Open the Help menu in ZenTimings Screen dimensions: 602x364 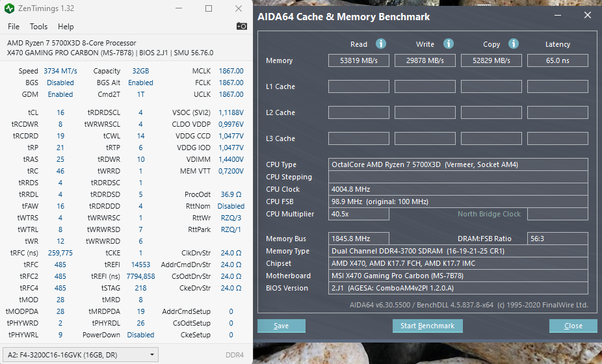66,27
